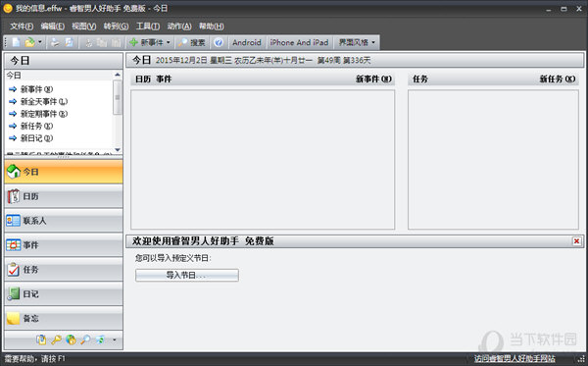
Task: Click the paste toolbar icon
Action: [x=117, y=42]
